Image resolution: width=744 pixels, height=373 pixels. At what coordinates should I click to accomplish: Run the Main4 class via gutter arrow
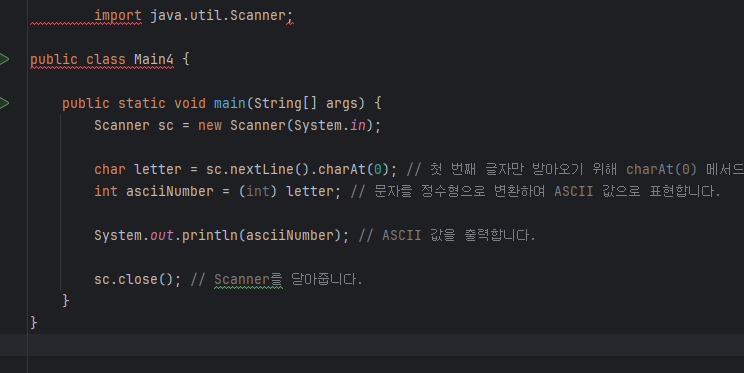pos(4,59)
